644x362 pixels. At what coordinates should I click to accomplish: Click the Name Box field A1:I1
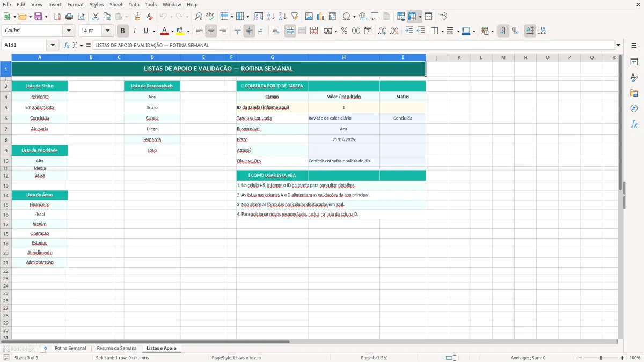click(x=25, y=45)
